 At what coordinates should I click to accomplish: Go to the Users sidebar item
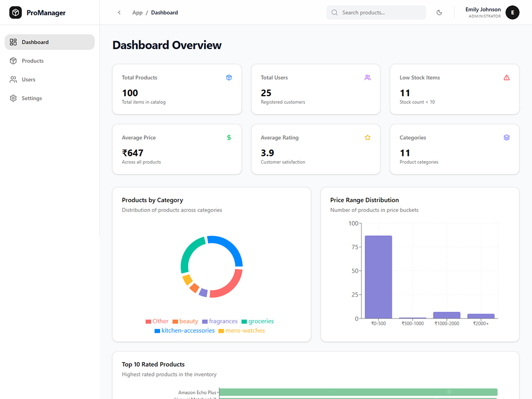pyautogui.click(x=29, y=79)
